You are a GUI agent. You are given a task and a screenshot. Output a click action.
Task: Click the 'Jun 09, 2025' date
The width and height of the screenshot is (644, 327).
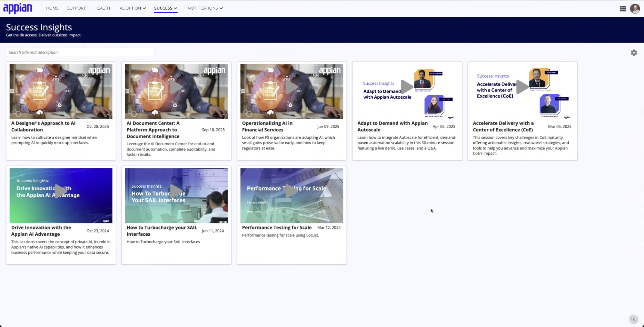click(328, 126)
